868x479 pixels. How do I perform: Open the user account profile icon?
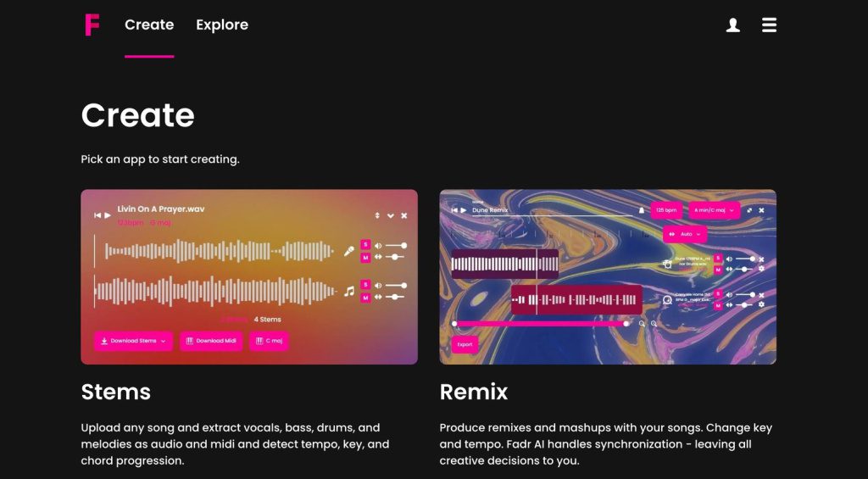point(733,25)
